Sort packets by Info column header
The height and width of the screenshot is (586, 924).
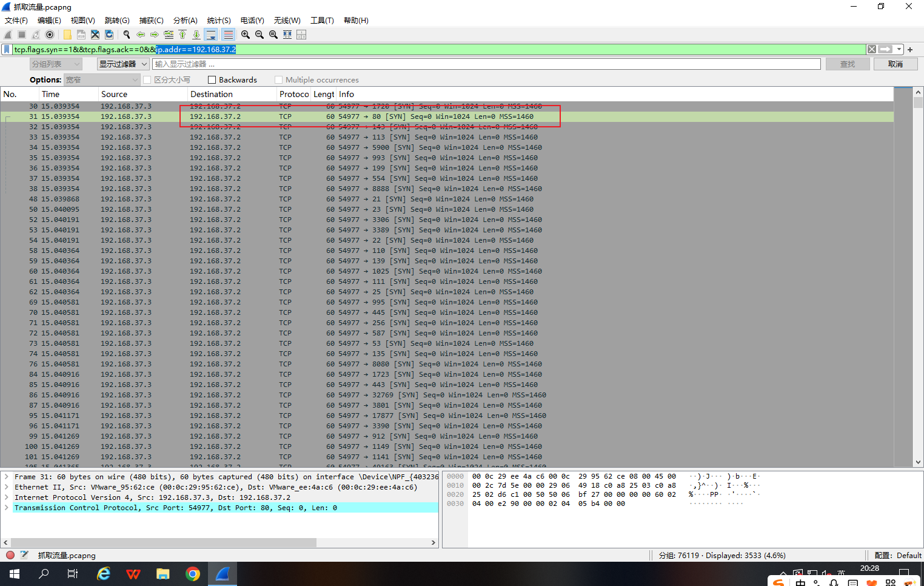click(615, 94)
